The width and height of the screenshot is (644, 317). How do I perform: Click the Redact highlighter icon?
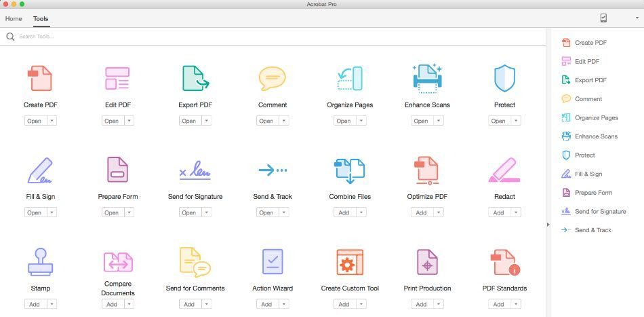[x=504, y=170]
